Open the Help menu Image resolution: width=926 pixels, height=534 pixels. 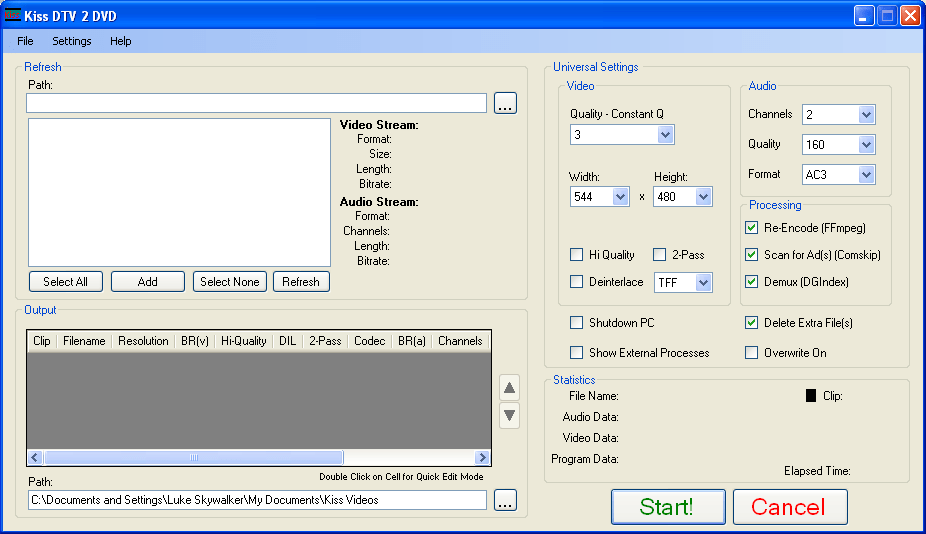click(120, 41)
